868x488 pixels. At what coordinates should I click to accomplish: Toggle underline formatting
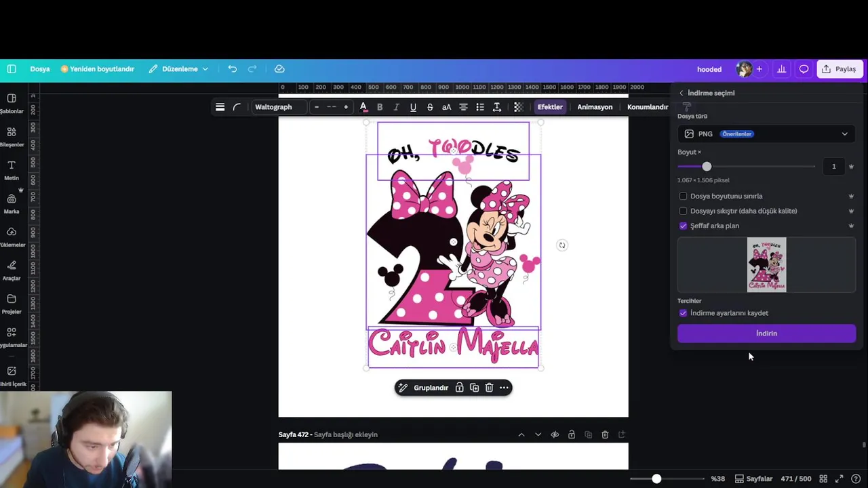pos(413,107)
